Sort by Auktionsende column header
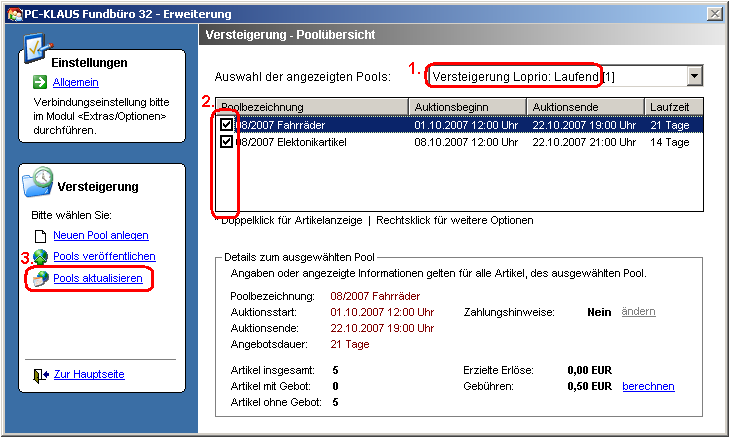 pyautogui.click(x=585, y=107)
